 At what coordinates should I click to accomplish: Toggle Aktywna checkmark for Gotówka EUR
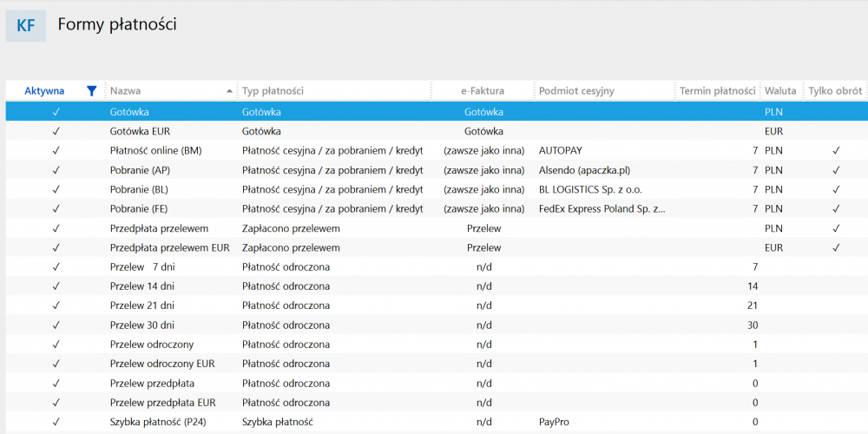pos(56,132)
